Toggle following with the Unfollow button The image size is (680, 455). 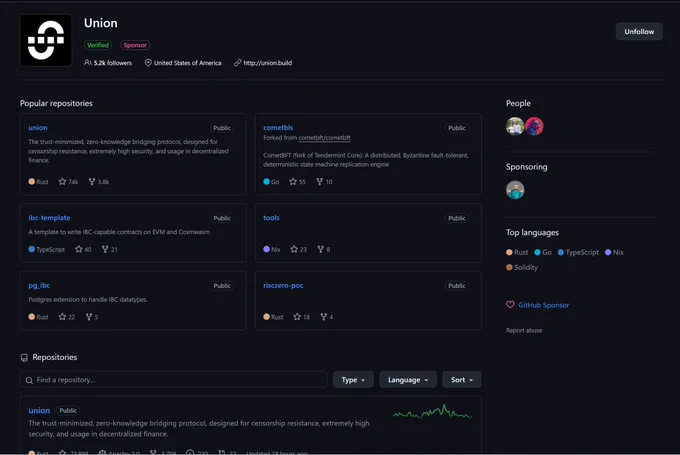[x=639, y=32]
